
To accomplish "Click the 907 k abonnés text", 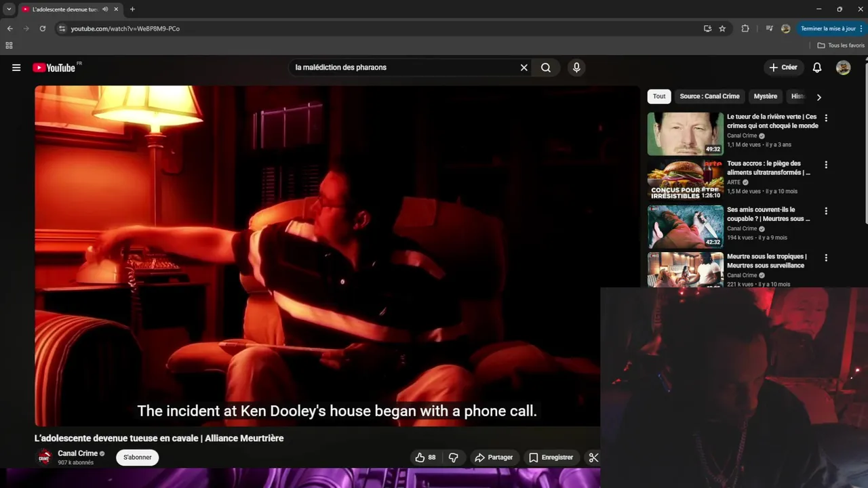I will point(75,463).
